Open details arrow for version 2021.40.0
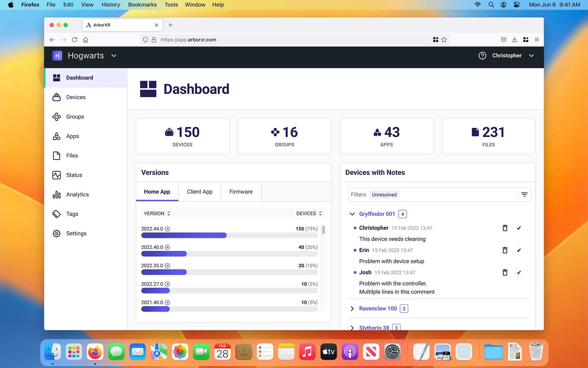The height and width of the screenshot is (368, 588). [167, 302]
